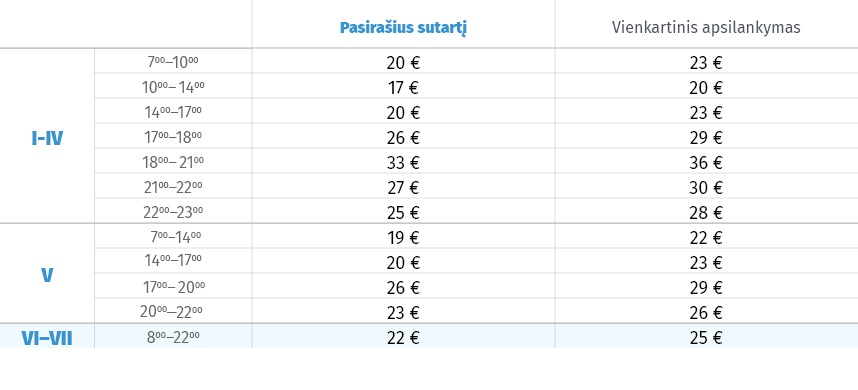Click the 20:00–22:00 time slot

tap(171, 313)
